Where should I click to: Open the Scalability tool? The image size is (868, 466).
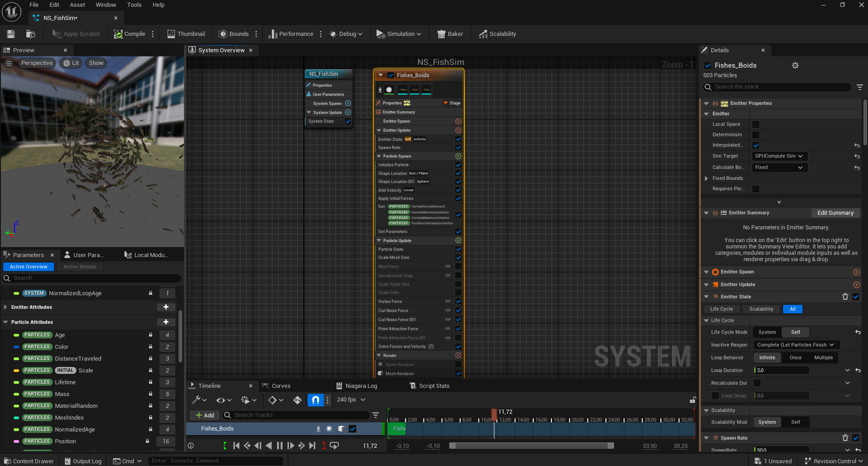pyautogui.click(x=497, y=34)
